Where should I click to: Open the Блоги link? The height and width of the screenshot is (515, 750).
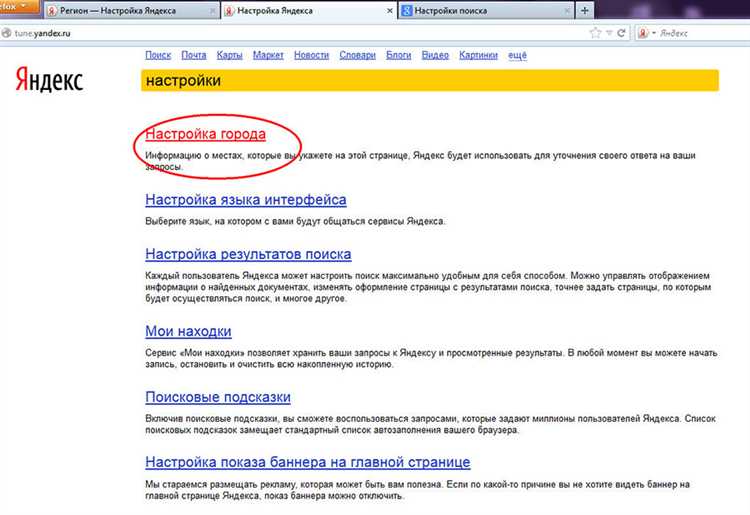coord(398,55)
